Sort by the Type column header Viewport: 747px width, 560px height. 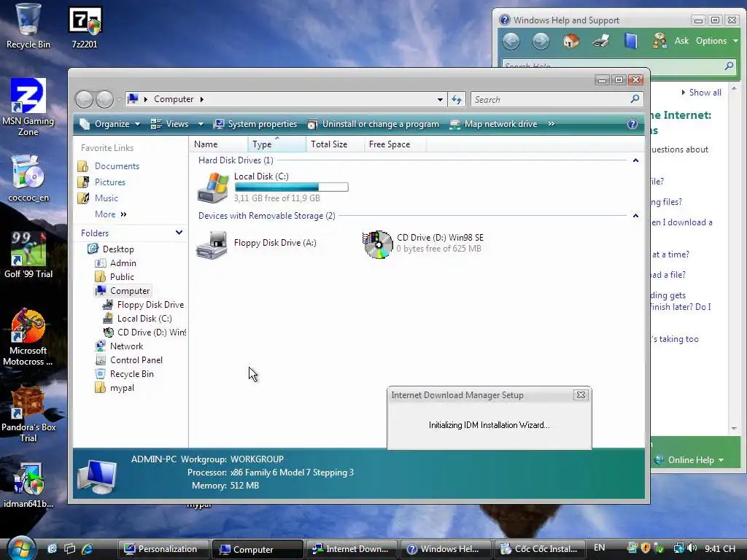(x=276, y=144)
